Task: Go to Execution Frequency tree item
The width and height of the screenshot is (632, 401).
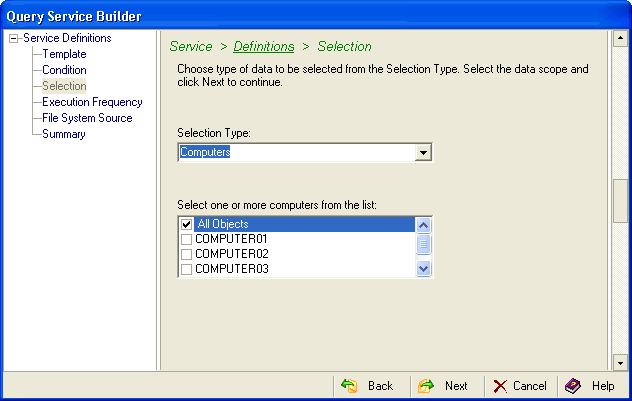Action: coord(92,102)
